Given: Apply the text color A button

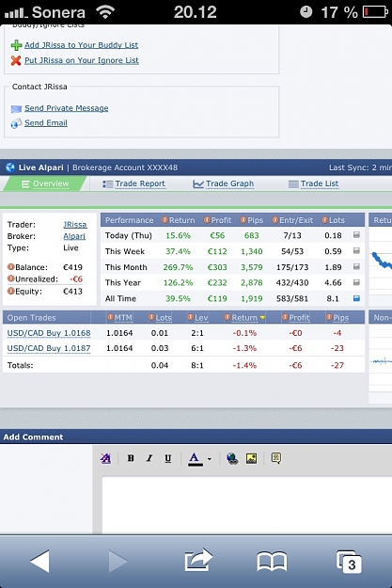Looking at the screenshot, I should 195,458.
